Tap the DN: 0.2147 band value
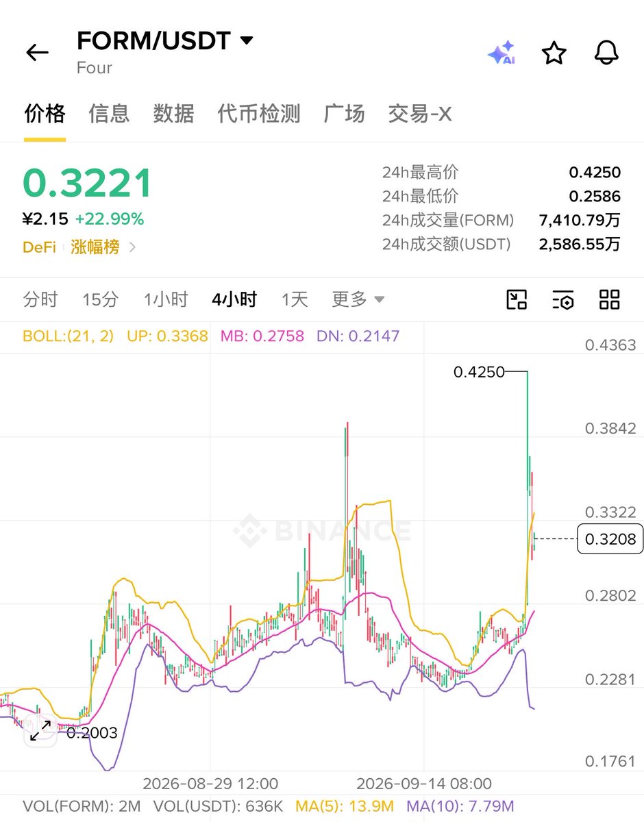The width and height of the screenshot is (644, 822). pos(358,336)
